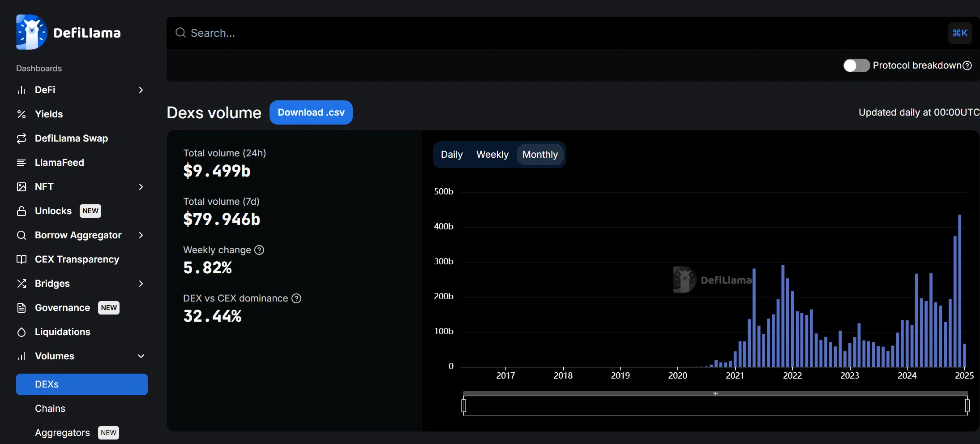Click the Borrow Aggregator magnifier icon
This screenshot has height=444, width=980.
pos(21,235)
